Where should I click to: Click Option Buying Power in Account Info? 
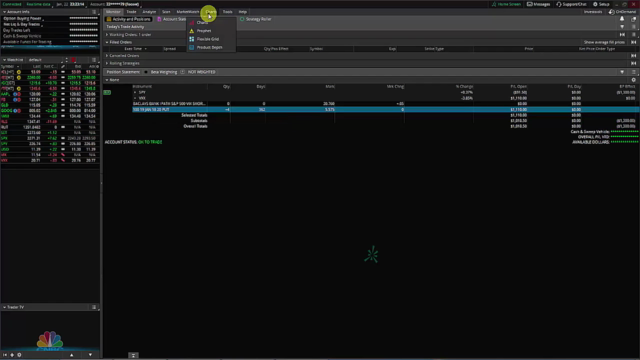click(x=22, y=18)
